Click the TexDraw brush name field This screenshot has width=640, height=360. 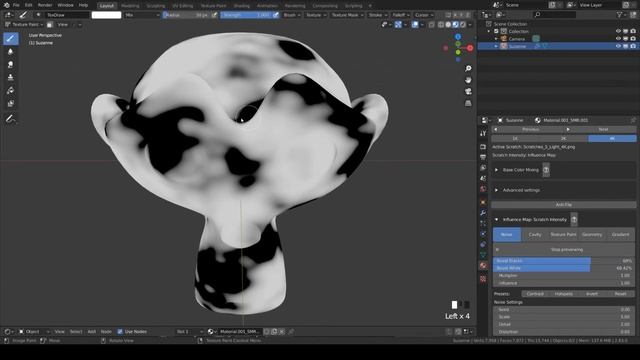pos(67,15)
